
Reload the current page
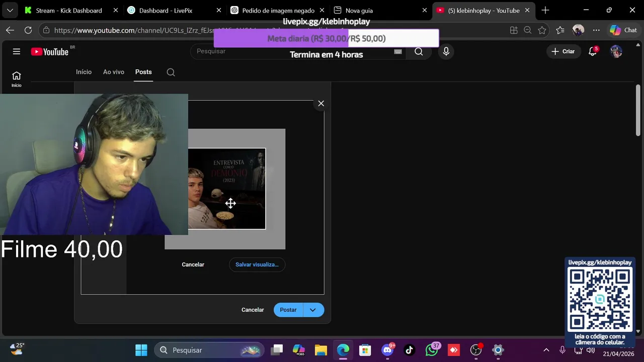pos(28,30)
